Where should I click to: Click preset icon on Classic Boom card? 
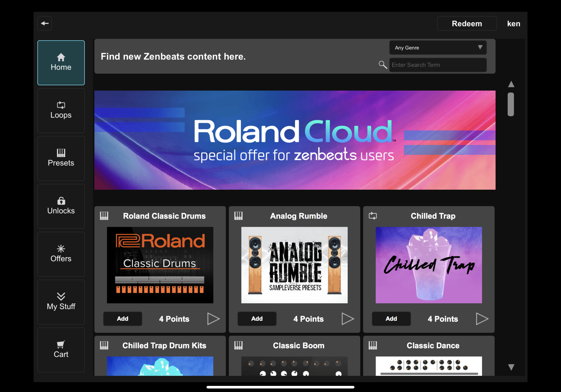238,345
